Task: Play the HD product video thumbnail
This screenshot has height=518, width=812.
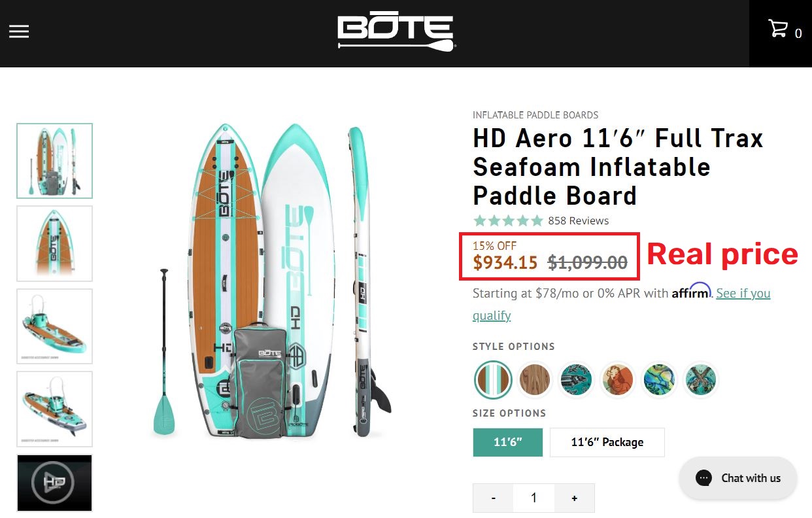Action: (x=54, y=483)
